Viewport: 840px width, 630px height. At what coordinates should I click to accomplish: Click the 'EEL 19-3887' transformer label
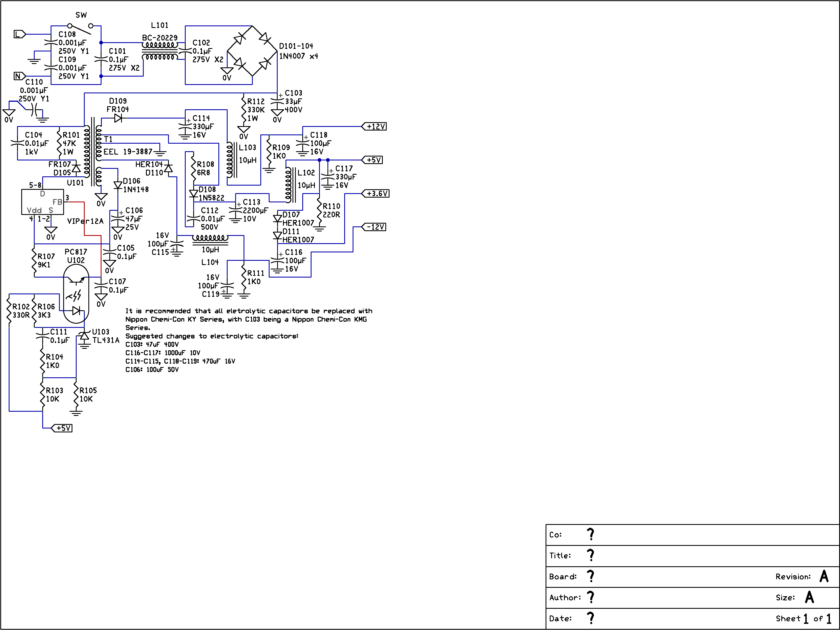pyautogui.click(x=128, y=152)
